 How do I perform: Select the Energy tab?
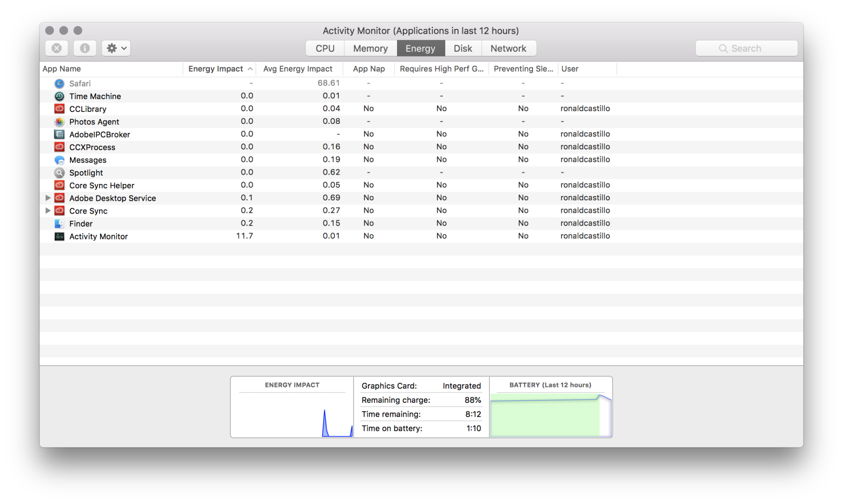421,49
